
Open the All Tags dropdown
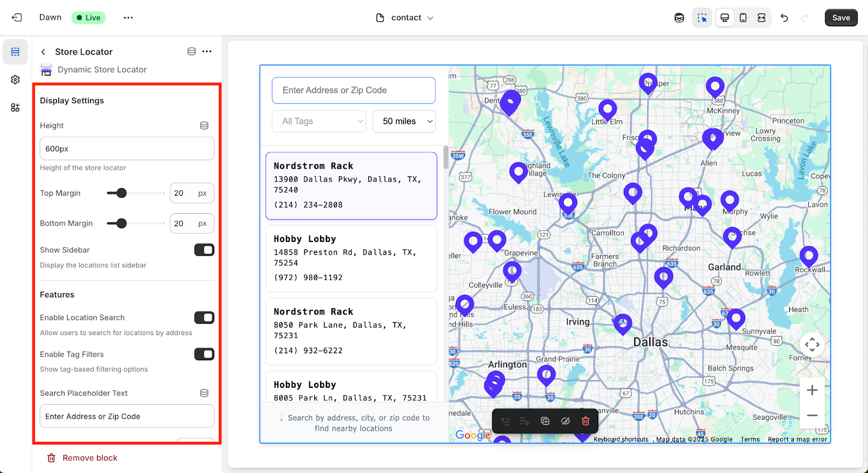coord(319,122)
